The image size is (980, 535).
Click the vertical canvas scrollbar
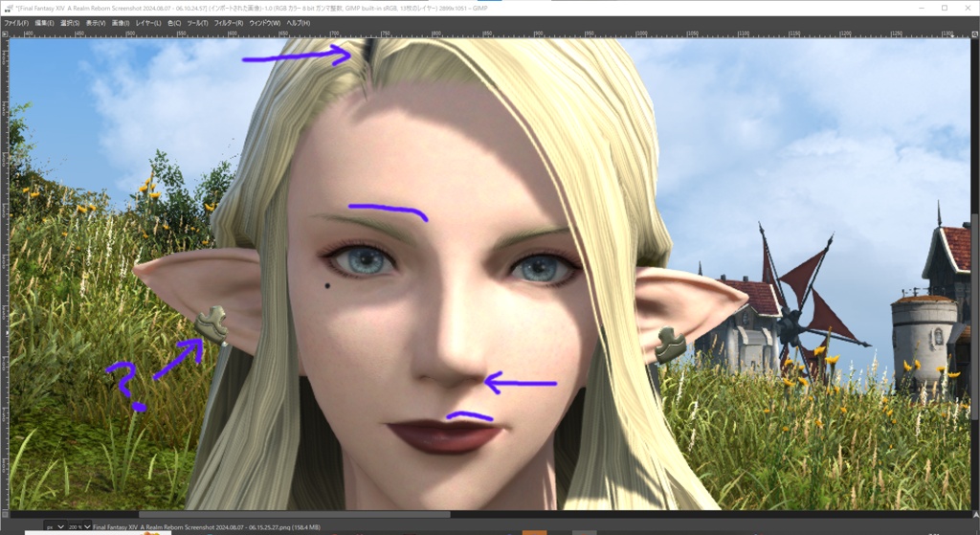click(975, 316)
